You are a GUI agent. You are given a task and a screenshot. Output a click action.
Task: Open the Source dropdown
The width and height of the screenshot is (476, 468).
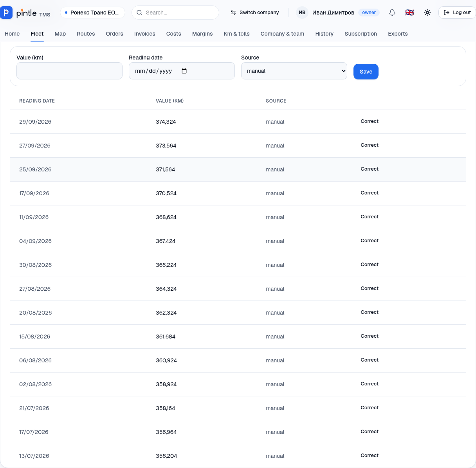(294, 71)
